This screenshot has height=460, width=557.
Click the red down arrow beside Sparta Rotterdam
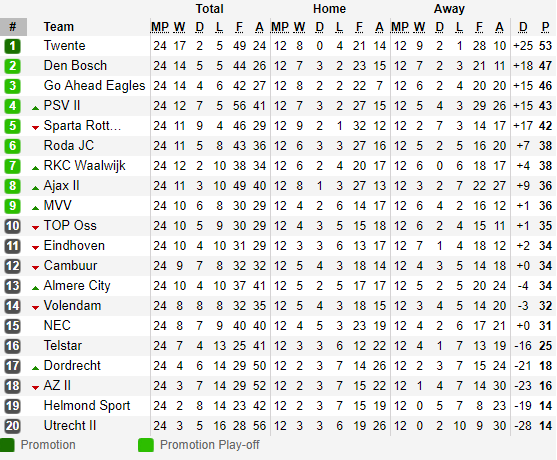(35, 128)
